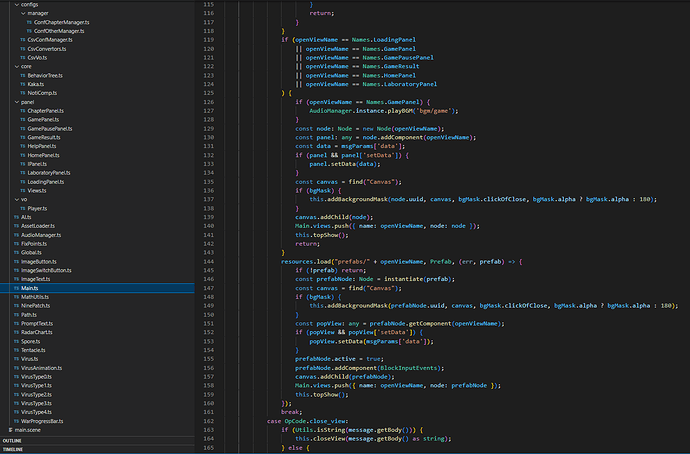Expand the TIMELINE section
The height and width of the screenshot is (454, 690).
pos(12,450)
